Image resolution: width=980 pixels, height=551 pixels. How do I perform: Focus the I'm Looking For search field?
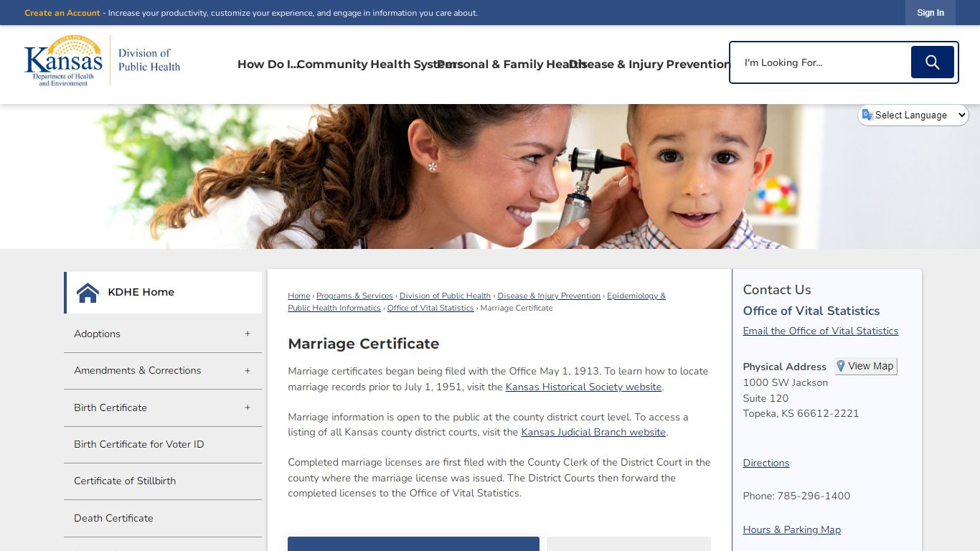coord(821,62)
